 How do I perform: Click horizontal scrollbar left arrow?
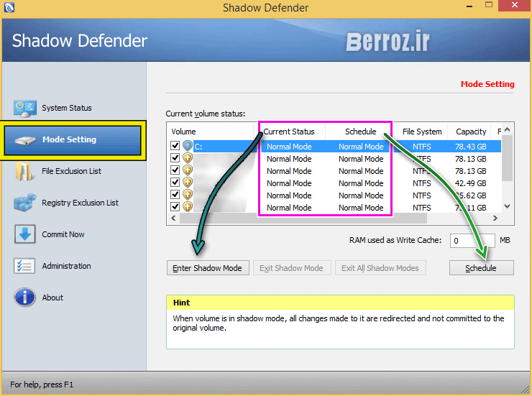[x=173, y=218]
